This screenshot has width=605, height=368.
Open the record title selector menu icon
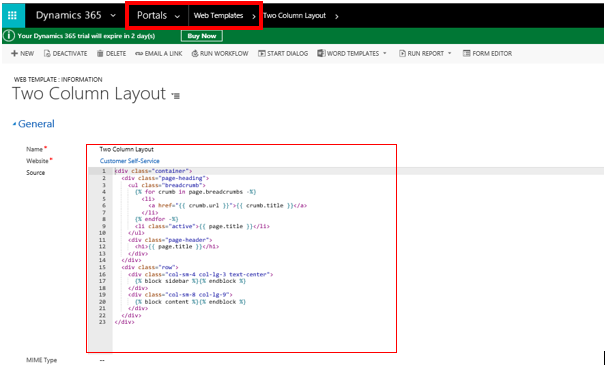point(176,96)
